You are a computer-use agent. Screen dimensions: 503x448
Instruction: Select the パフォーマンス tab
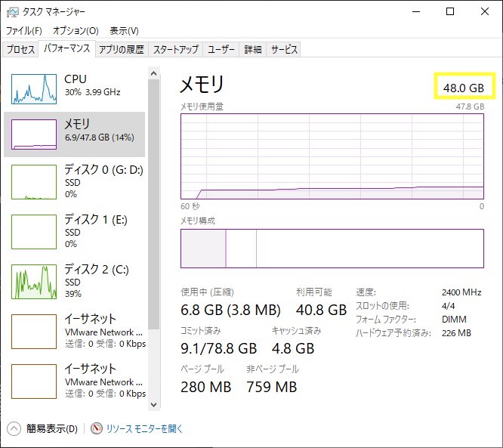pos(67,49)
